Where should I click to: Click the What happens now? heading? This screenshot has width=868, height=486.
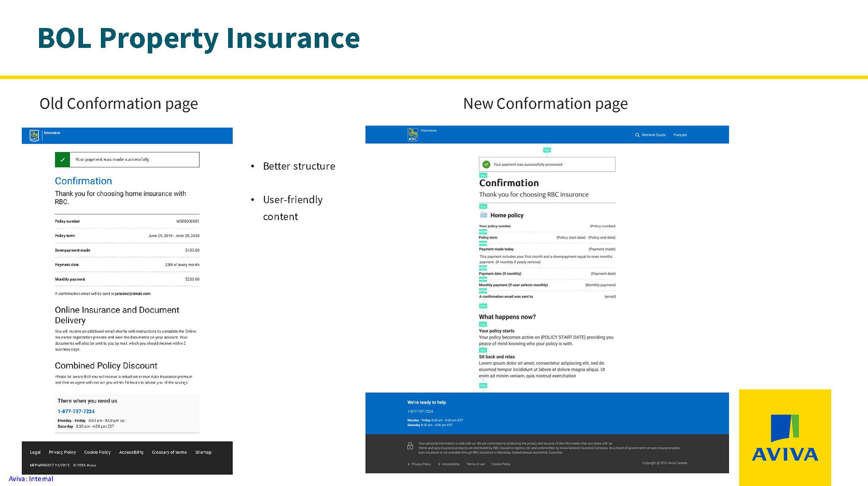(x=507, y=317)
